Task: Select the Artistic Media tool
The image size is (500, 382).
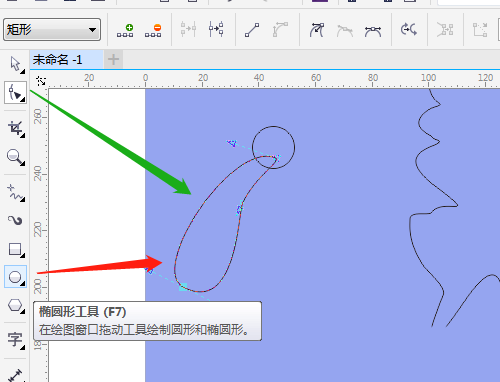Action: pos(15,220)
